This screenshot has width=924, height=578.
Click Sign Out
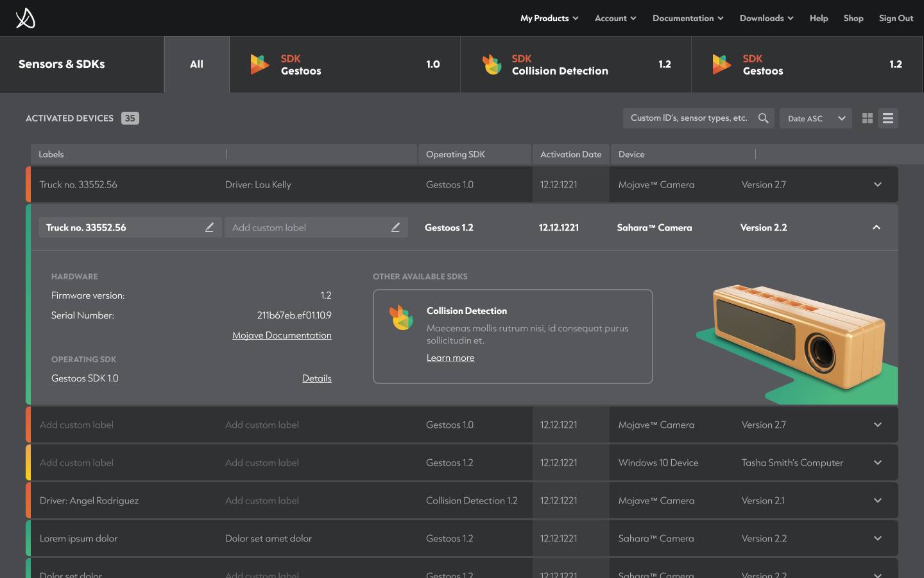[x=896, y=18]
